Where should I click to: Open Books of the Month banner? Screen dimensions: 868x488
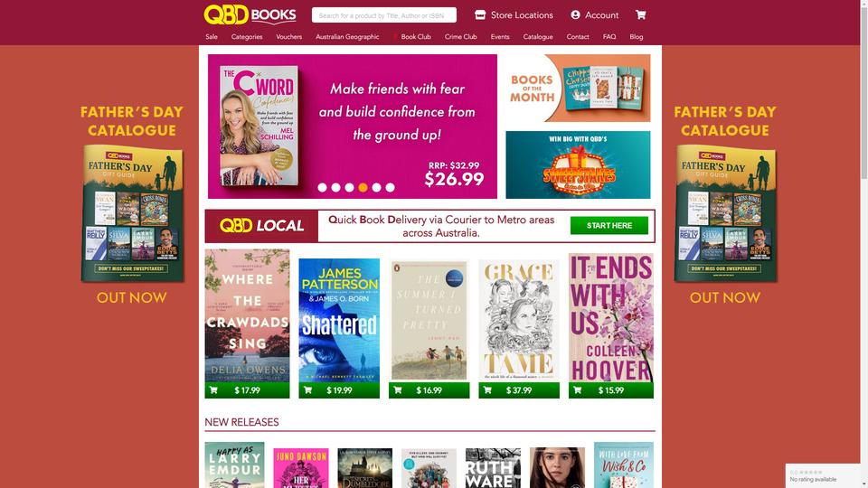[578, 88]
